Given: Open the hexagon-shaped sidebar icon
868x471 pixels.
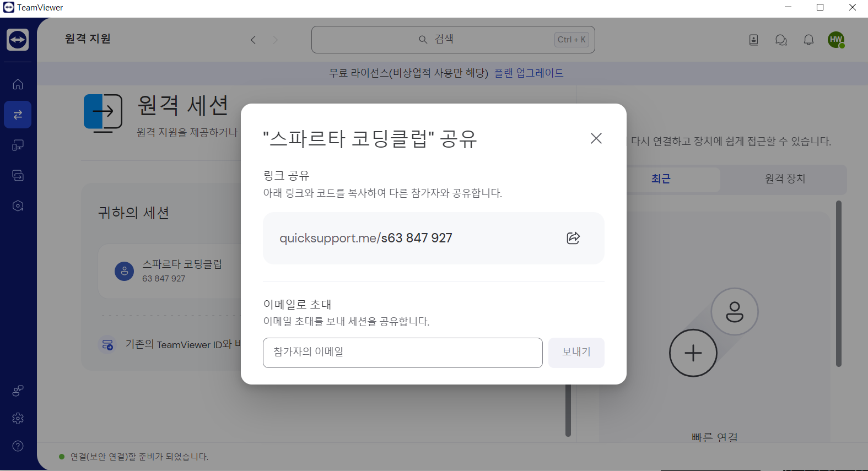Looking at the screenshot, I should 18,206.
